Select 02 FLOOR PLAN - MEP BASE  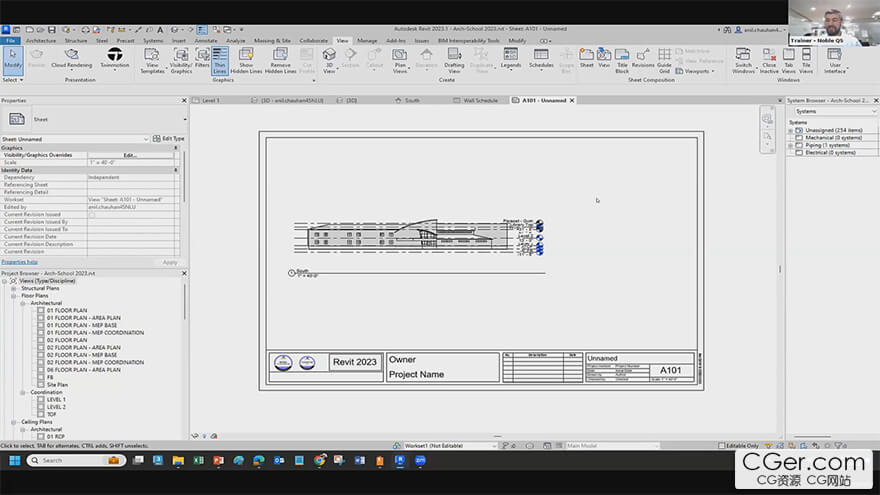click(82, 355)
